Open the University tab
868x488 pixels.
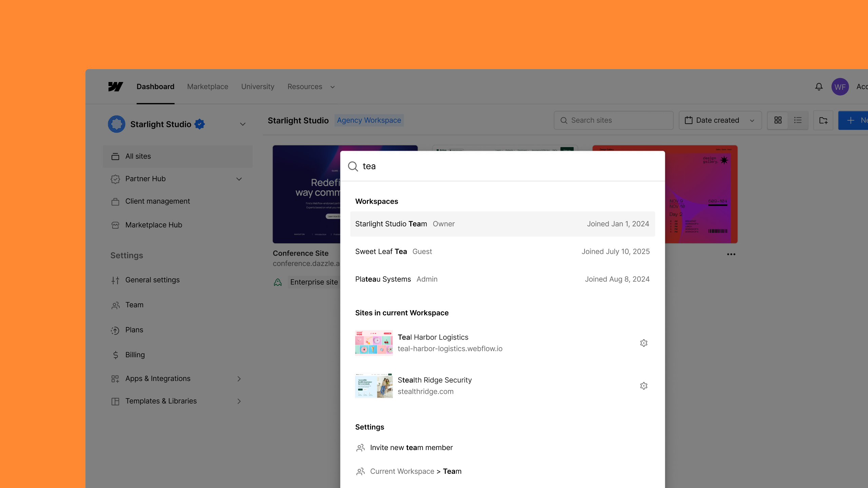(257, 86)
